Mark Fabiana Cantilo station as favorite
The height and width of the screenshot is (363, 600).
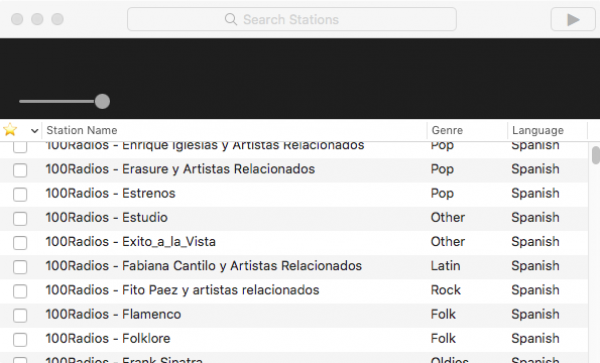point(20,267)
